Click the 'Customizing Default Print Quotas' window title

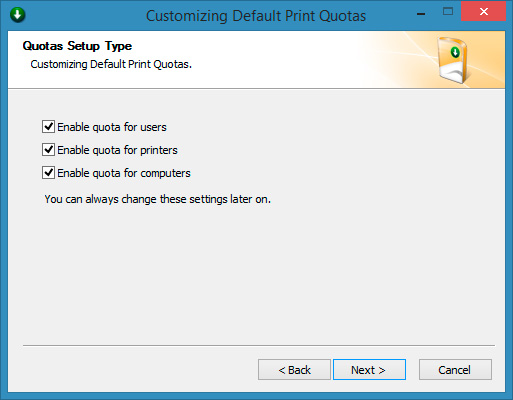pyautogui.click(x=256, y=16)
